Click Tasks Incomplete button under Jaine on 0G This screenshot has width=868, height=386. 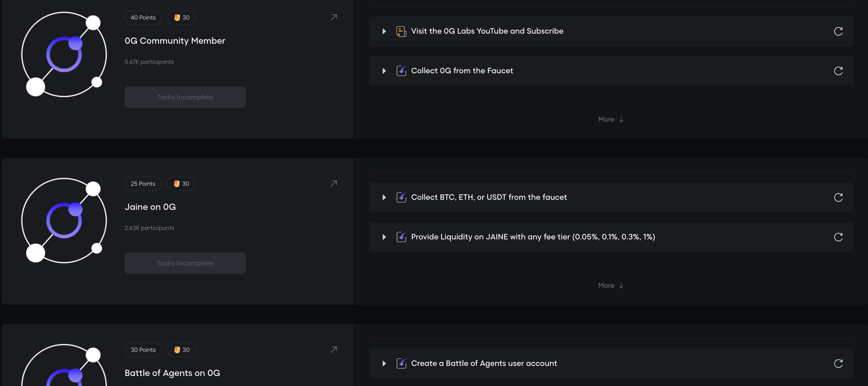(x=185, y=263)
